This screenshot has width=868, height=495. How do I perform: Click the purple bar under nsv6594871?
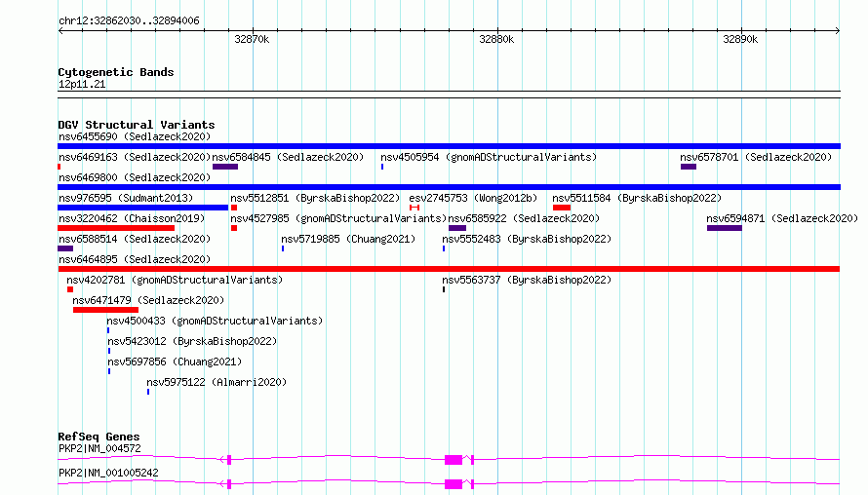tap(725, 228)
